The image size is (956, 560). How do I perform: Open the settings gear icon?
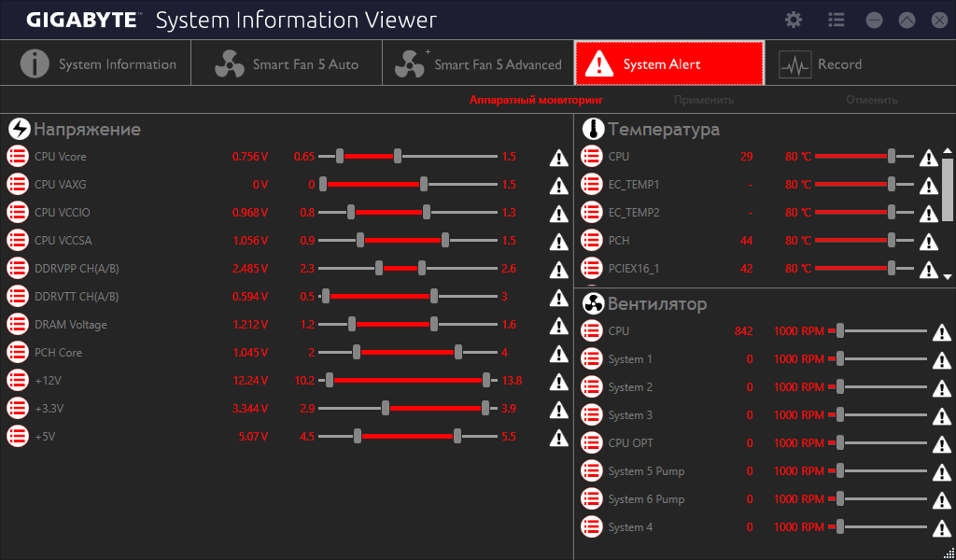[x=794, y=21]
